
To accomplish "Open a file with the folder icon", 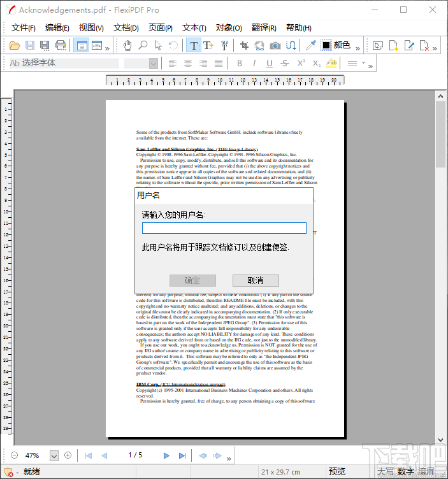I will click(x=15, y=45).
